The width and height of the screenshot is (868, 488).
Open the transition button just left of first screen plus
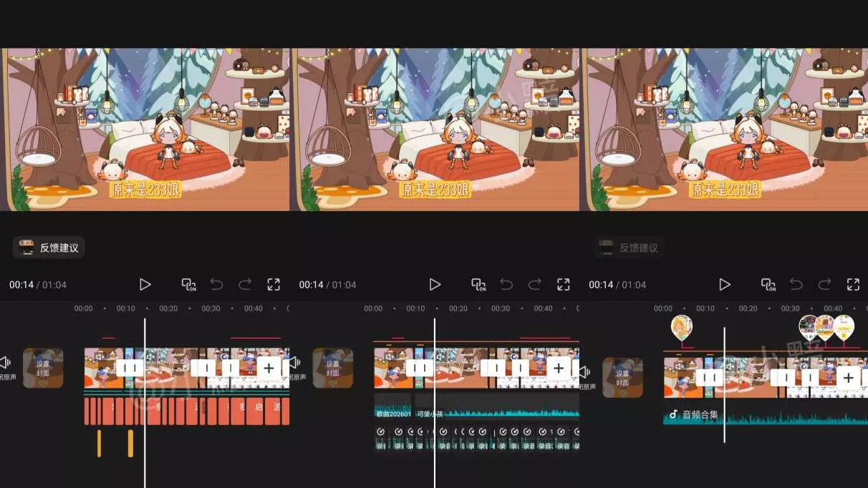pos(231,368)
